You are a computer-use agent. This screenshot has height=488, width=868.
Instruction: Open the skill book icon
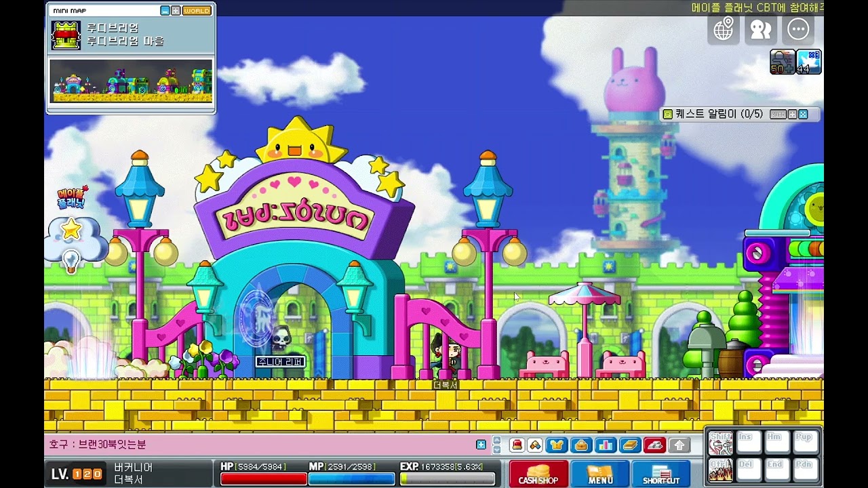pyautogui.click(x=630, y=445)
